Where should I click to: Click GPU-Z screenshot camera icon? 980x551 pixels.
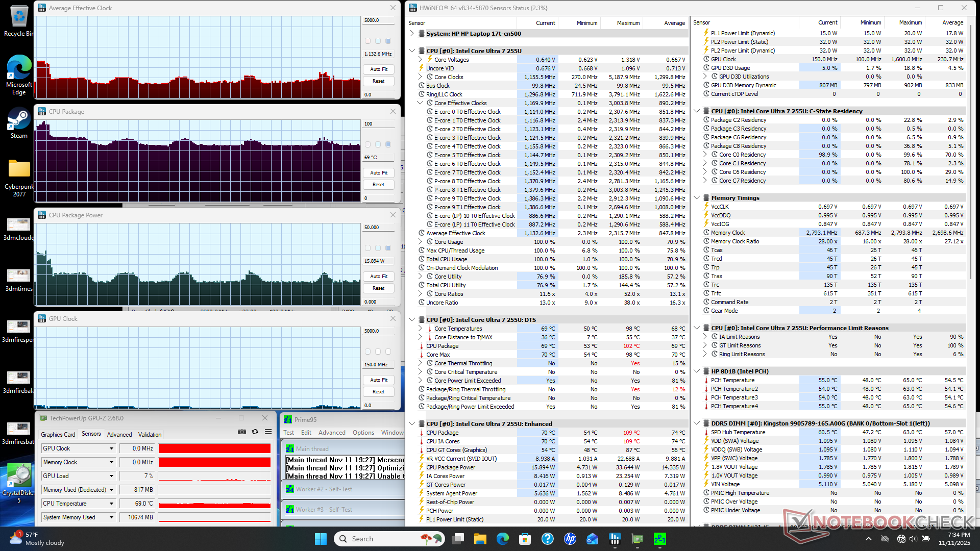242,432
